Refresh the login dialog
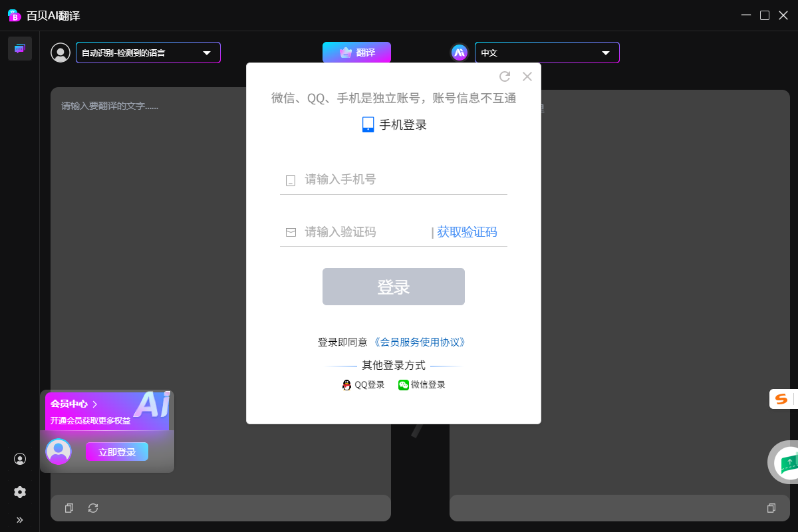The width and height of the screenshot is (798, 532). tap(505, 76)
